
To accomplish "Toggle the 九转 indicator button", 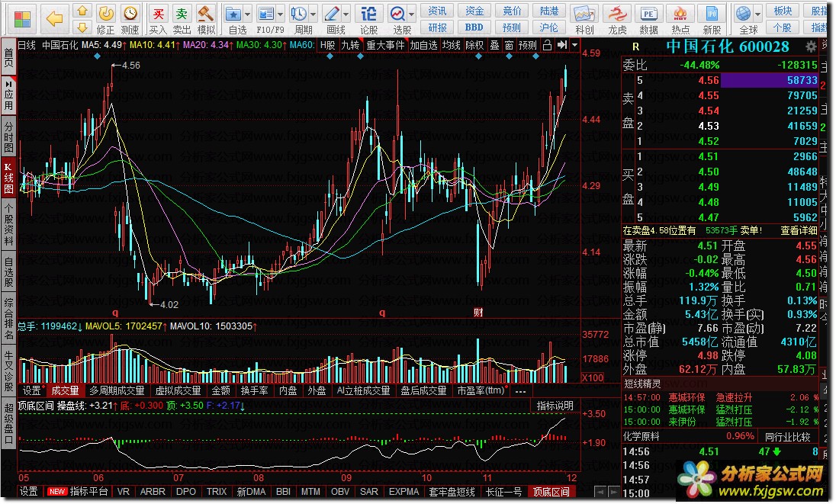I will (350, 45).
